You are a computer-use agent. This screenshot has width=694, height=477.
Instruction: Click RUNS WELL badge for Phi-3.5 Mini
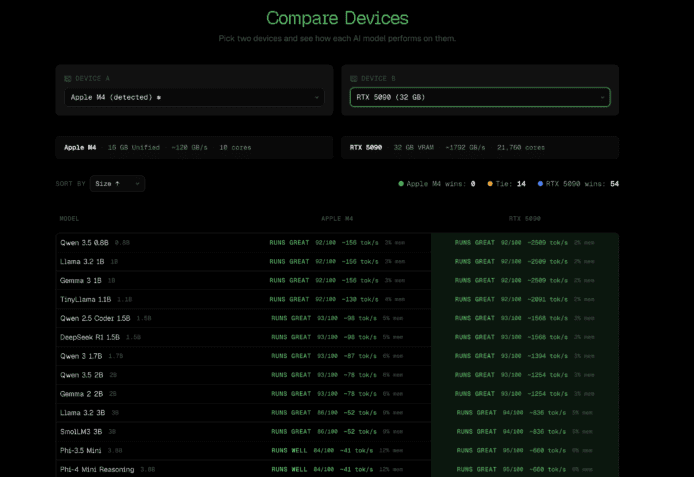click(289, 450)
